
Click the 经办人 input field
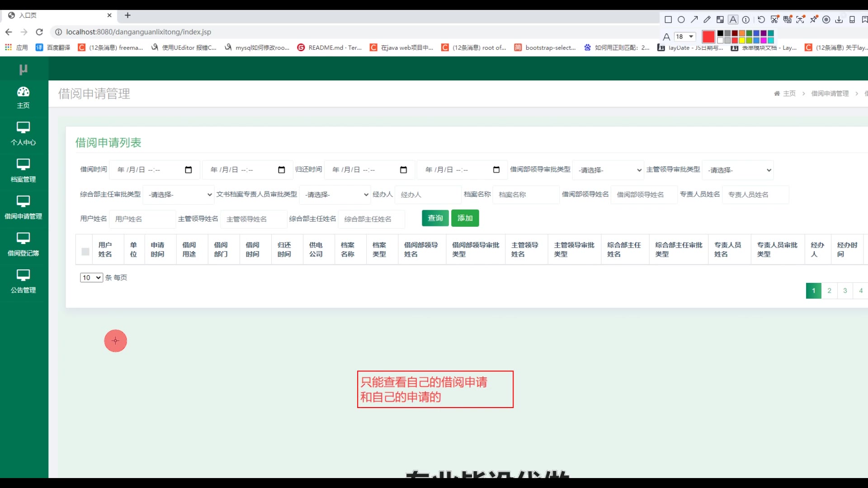(428, 195)
